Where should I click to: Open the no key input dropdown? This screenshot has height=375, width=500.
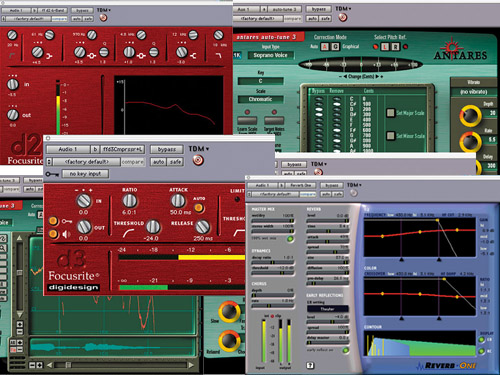click(x=85, y=174)
